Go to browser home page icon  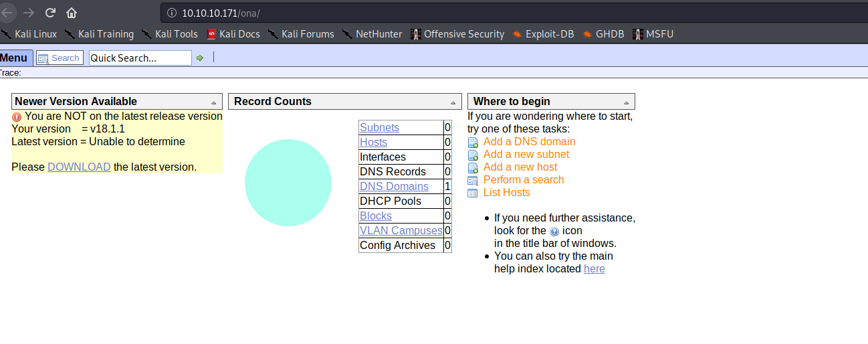(x=72, y=12)
